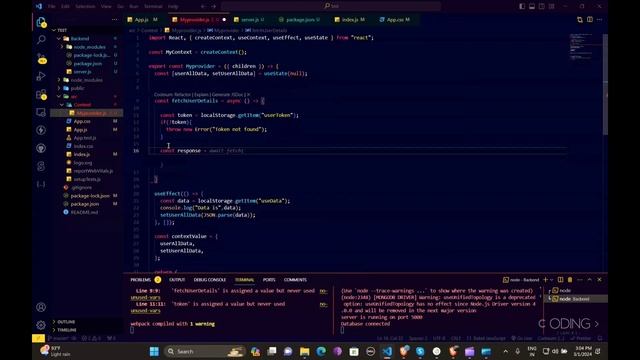Open App.test.js in explorer tree

(x=84, y=138)
